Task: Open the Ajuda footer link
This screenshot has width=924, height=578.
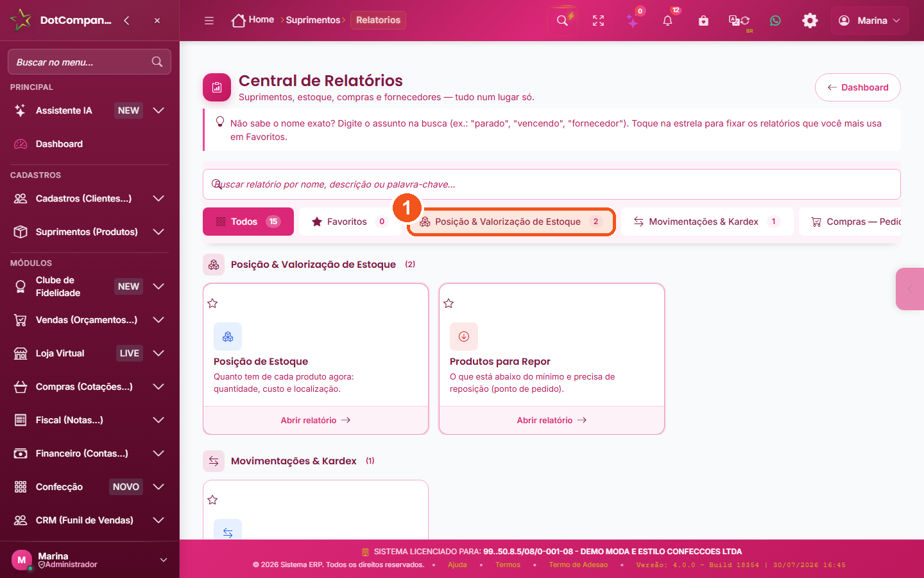Action: point(458,565)
